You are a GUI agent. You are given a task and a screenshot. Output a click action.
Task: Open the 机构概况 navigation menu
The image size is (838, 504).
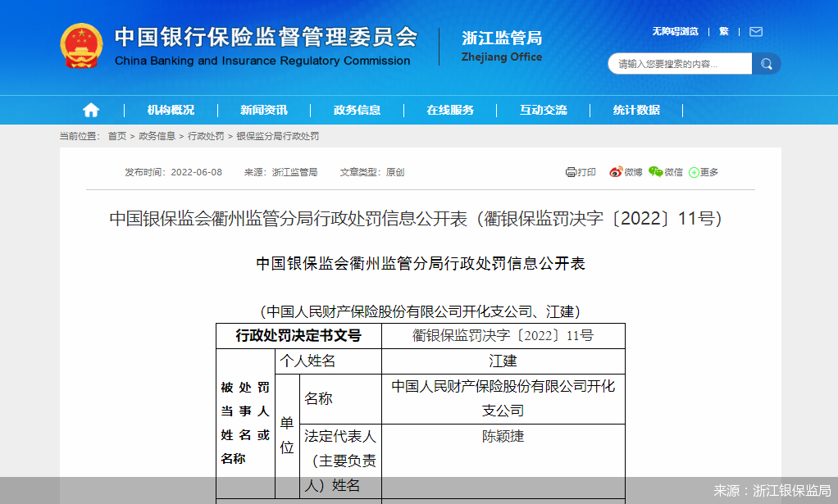(x=170, y=109)
